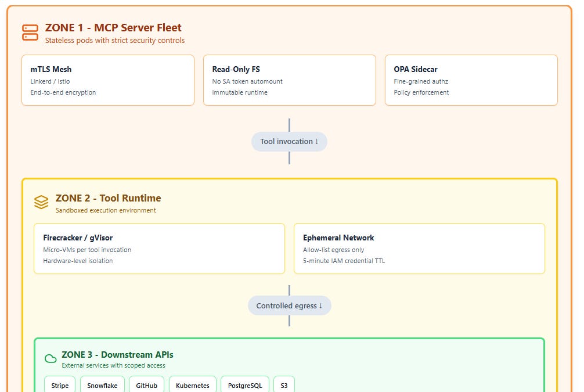Click the Zone 2 layers stack icon
584x392 pixels.
point(41,202)
